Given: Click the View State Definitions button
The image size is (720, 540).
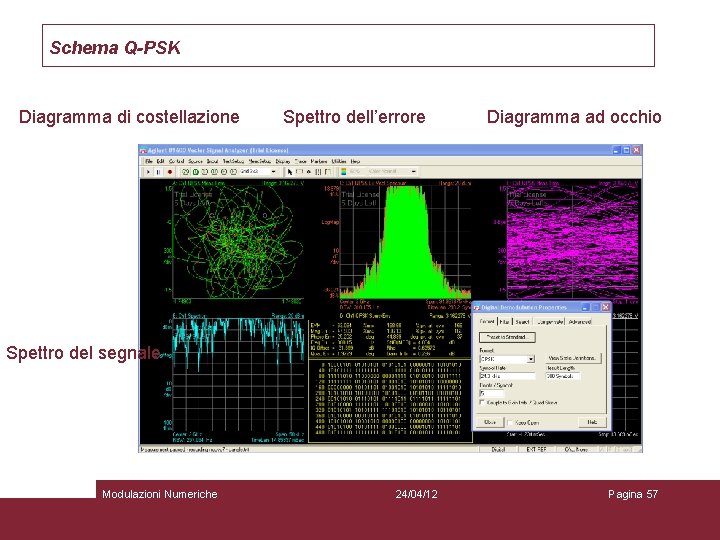Looking at the screenshot, I should pos(573,358).
